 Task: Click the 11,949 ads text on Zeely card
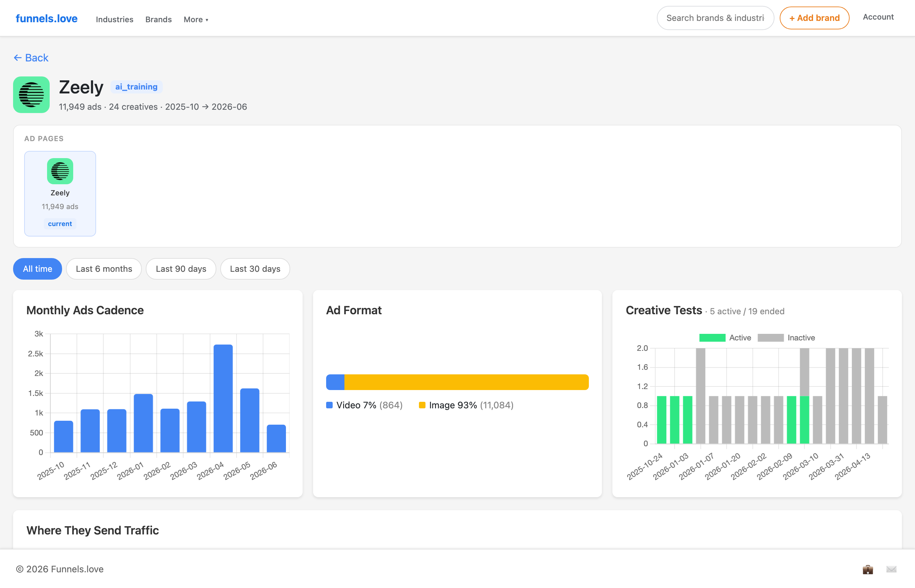[x=60, y=206]
